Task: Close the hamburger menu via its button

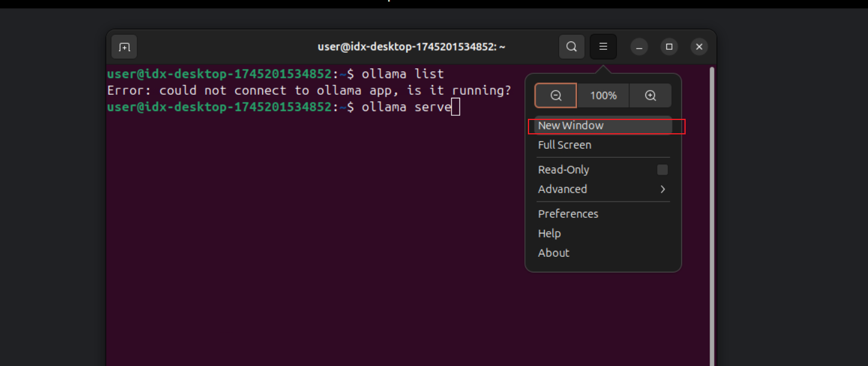Action: (x=603, y=47)
